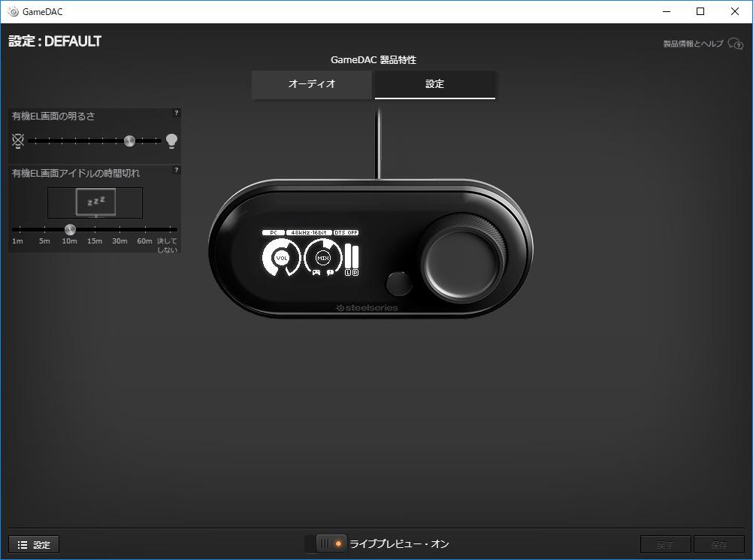Image resolution: width=753 pixels, height=560 pixels.
Task: Click the VOL dial on OLED display
Action: click(x=281, y=258)
